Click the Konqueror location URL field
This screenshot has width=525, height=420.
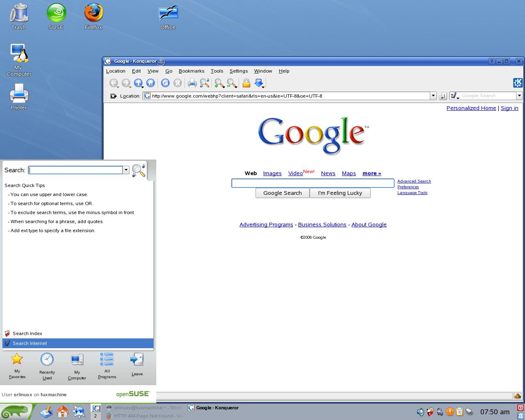click(x=286, y=96)
